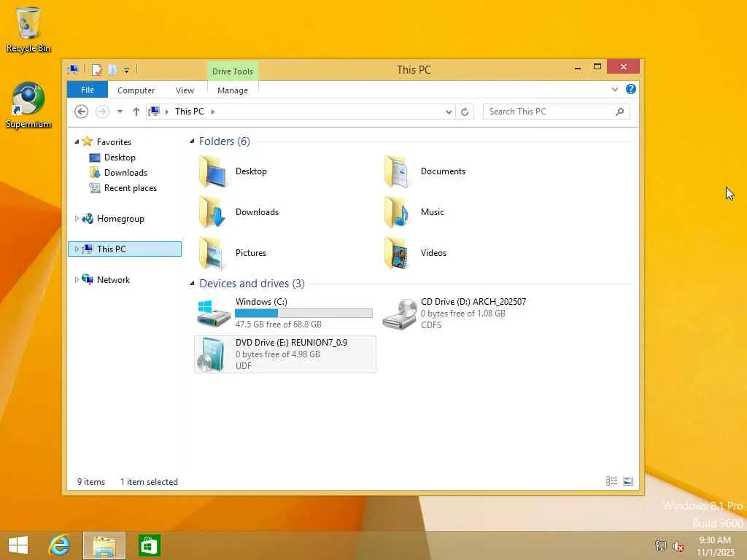Click the computer icon in address bar
This screenshot has height=560, width=747.
(154, 112)
